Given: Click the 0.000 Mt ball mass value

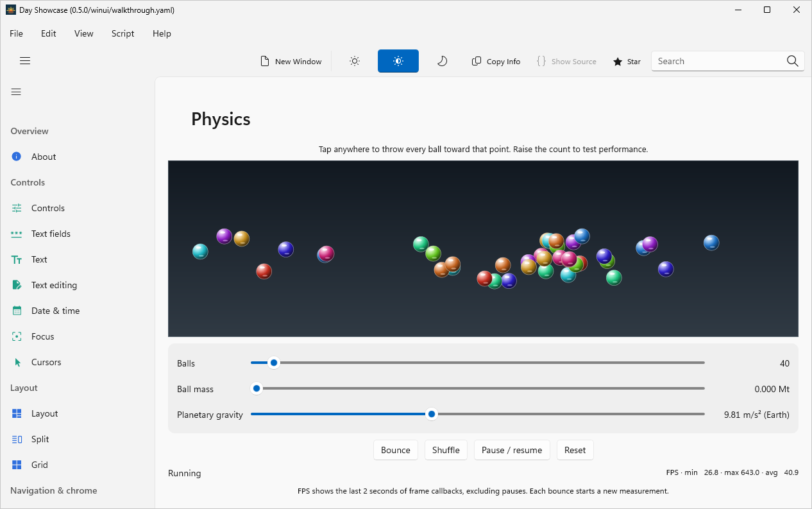Looking at the screenshot, I should pos(772,389).
